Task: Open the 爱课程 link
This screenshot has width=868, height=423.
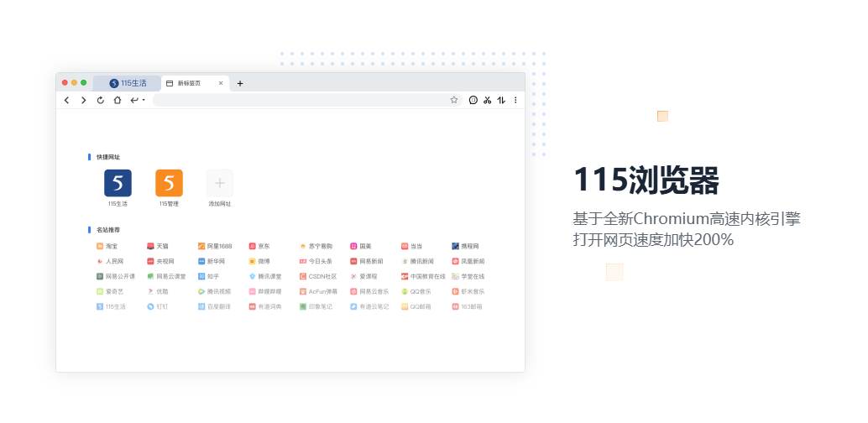Action: [x=363, y=276]
